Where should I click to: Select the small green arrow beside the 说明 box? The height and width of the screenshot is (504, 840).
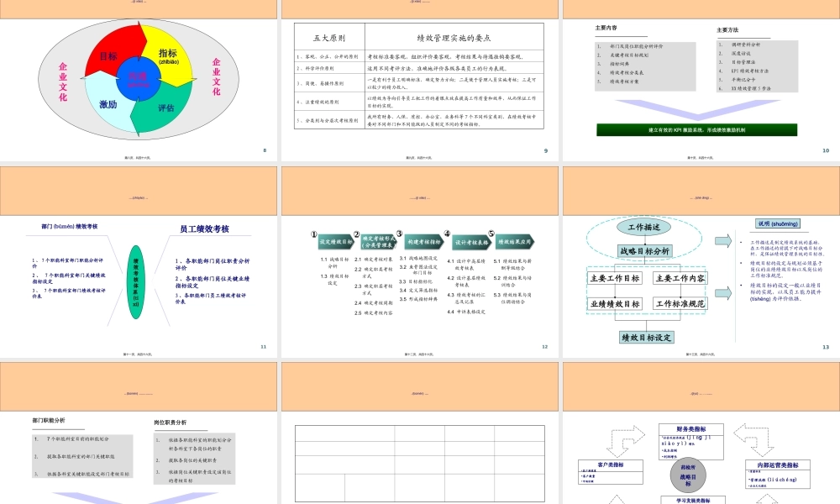pos(722,241)
